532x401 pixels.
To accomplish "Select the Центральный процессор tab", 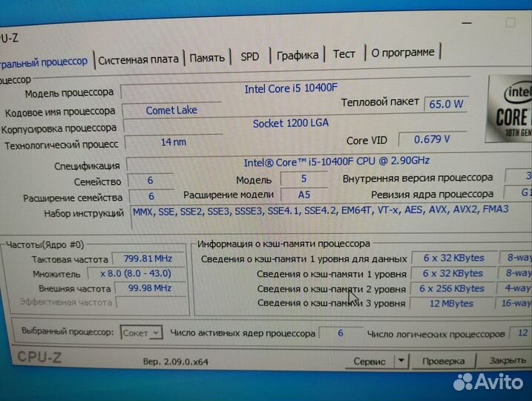I will click(43, 62).
